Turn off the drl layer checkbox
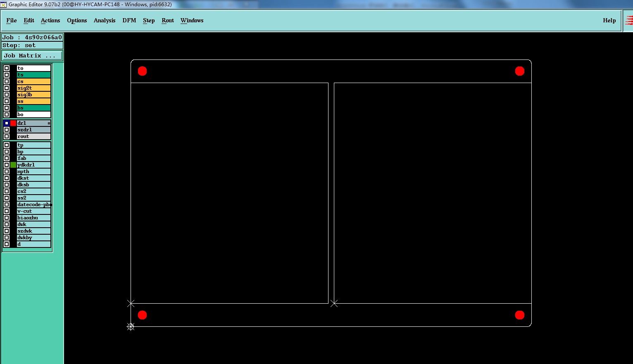 pyautogui.click(x=7, y=123)
